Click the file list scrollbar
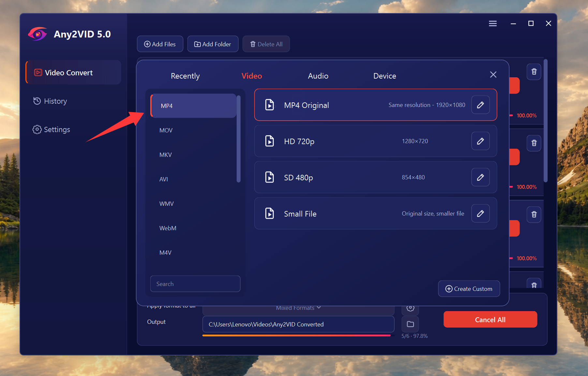The height and width of the screenshot is (376, 588). coord(546,121)
